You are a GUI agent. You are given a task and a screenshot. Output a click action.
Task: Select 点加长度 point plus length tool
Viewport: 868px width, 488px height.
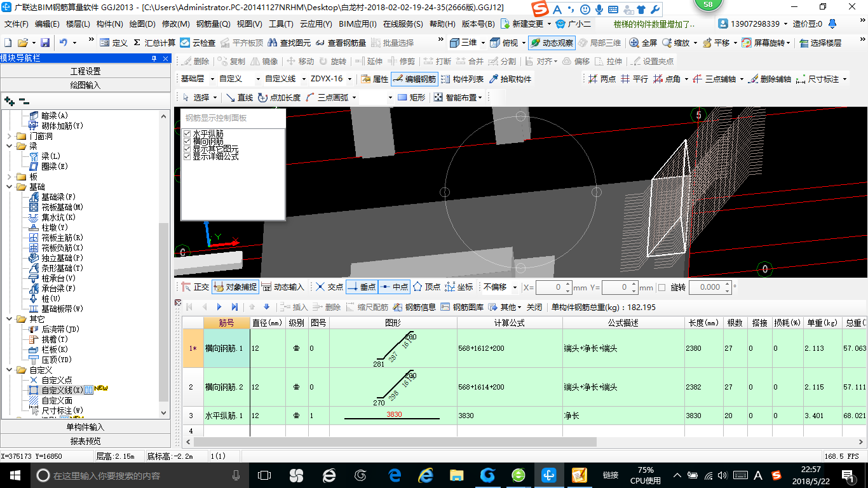[280, 97]
